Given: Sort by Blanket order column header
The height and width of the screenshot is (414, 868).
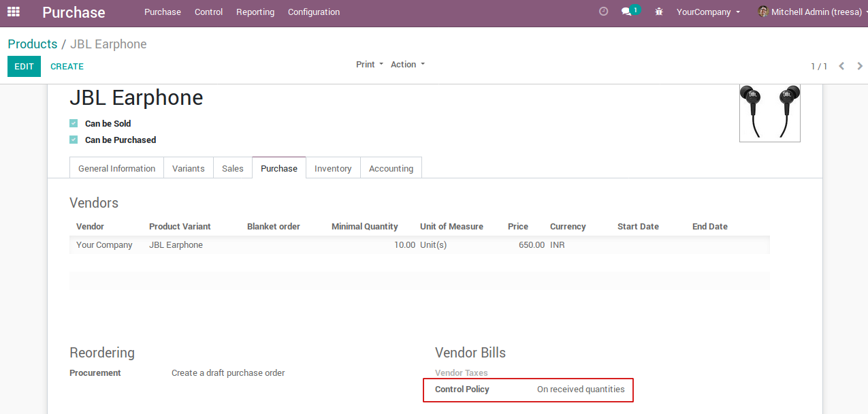Looking at the screenshot, I should 274,226.
